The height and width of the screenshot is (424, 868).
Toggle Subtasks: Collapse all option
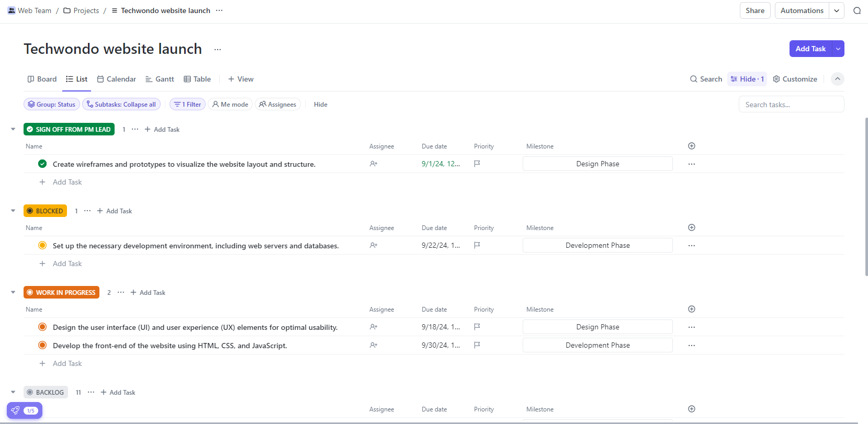(x=121, y=105)
